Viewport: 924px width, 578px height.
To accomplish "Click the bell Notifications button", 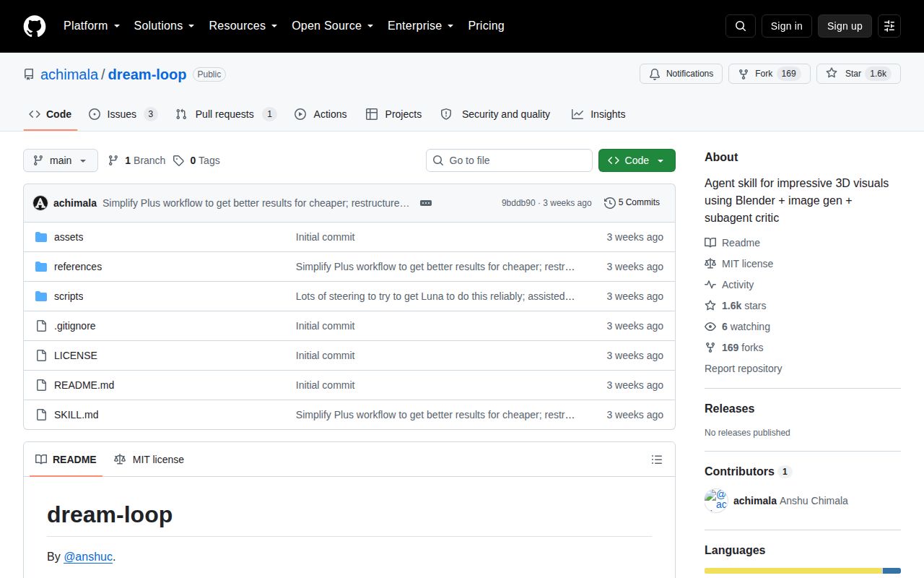I will pos(681,74).
